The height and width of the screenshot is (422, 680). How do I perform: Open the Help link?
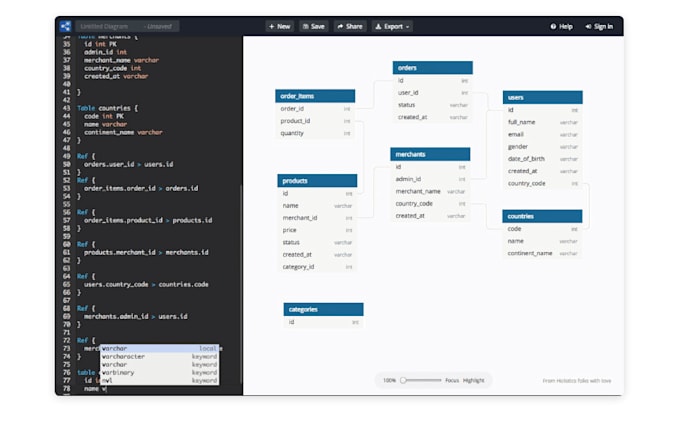coord(562,26)
